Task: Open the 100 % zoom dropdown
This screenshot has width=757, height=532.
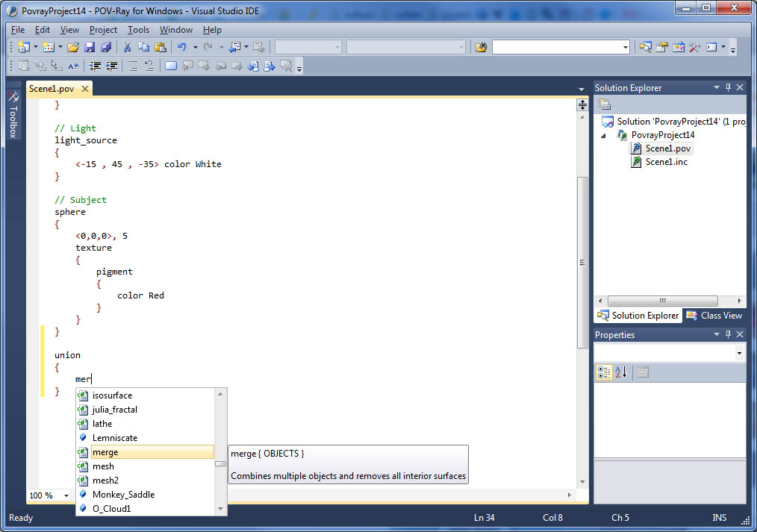Action: (x=66, y=495)
